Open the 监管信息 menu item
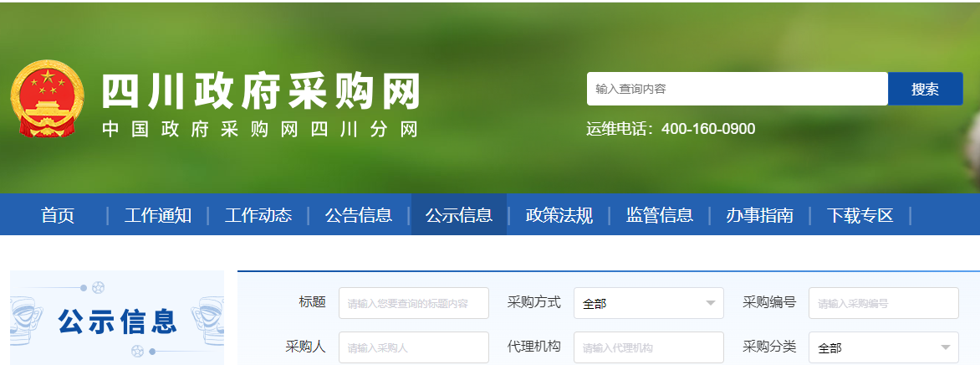This screenshot has width=980, height=365. click(660, 215)
